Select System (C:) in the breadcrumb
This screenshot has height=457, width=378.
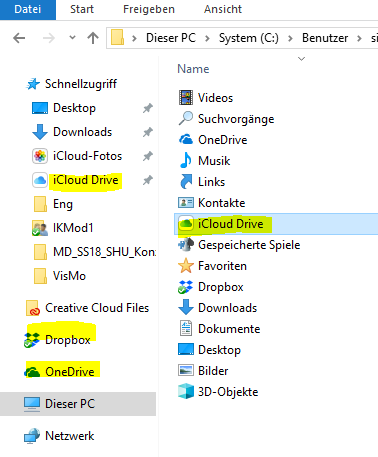tap(249, 38)
